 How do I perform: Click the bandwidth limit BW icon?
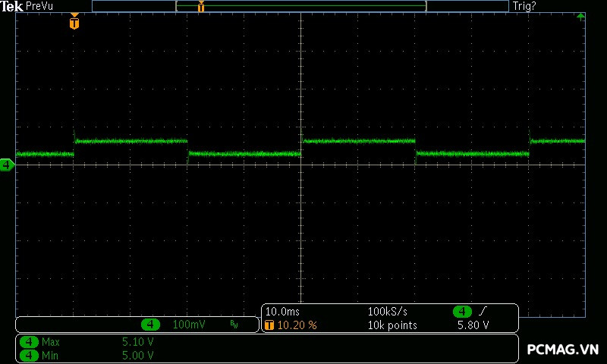(234, 325)
